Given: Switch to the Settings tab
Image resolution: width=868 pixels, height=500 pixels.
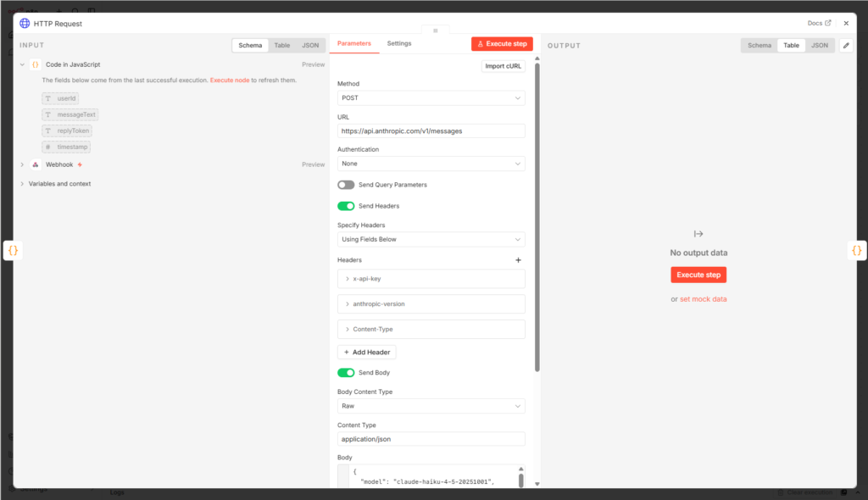Looking at the screenshot, I should pyautogui.click(x=399, y=43).
